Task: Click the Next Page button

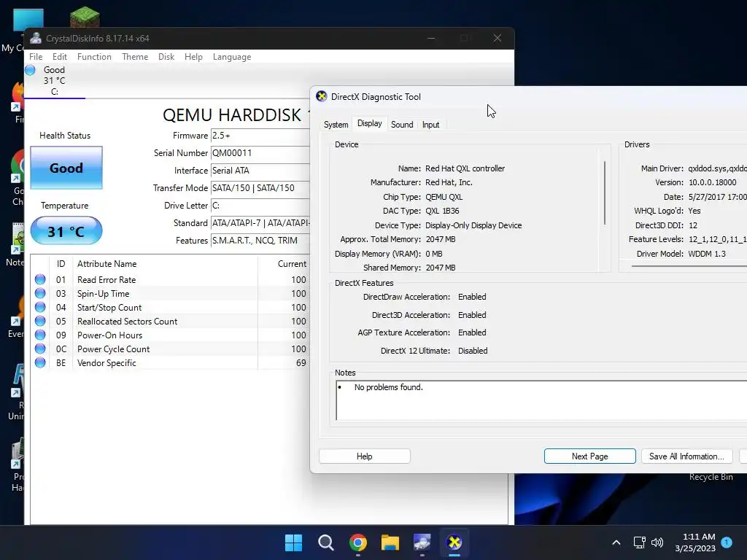Action: (x=589, y=456)
